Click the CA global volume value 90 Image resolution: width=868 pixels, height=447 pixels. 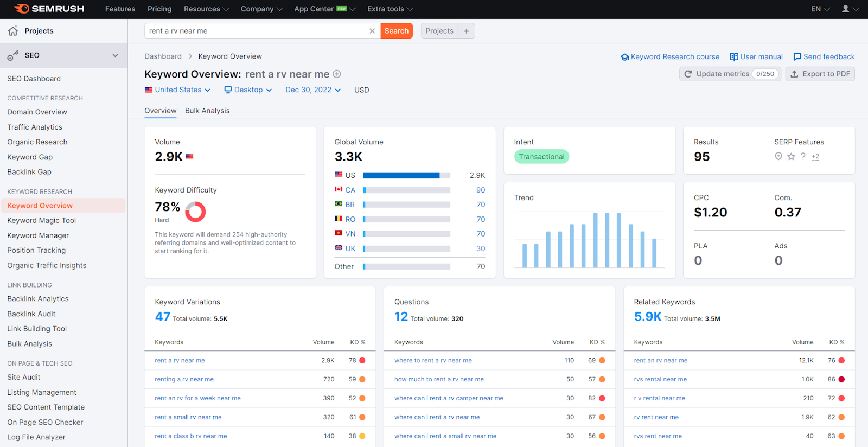click(x=481, y=190)
